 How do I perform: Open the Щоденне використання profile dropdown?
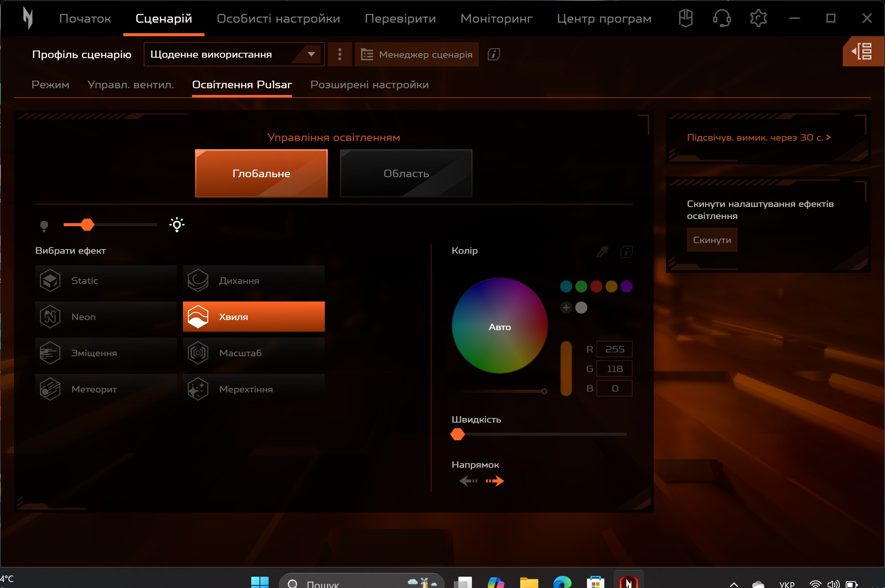coord(233,54)
